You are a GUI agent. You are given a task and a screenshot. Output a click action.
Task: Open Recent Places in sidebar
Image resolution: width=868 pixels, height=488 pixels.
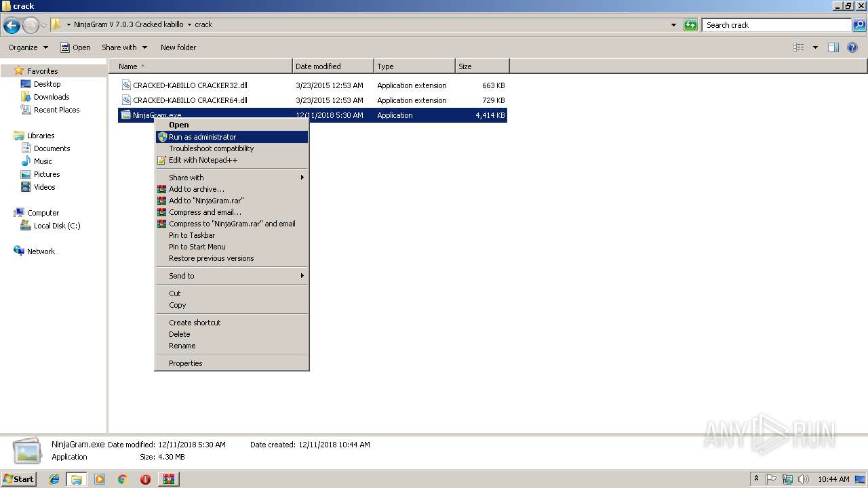[56, 110]
